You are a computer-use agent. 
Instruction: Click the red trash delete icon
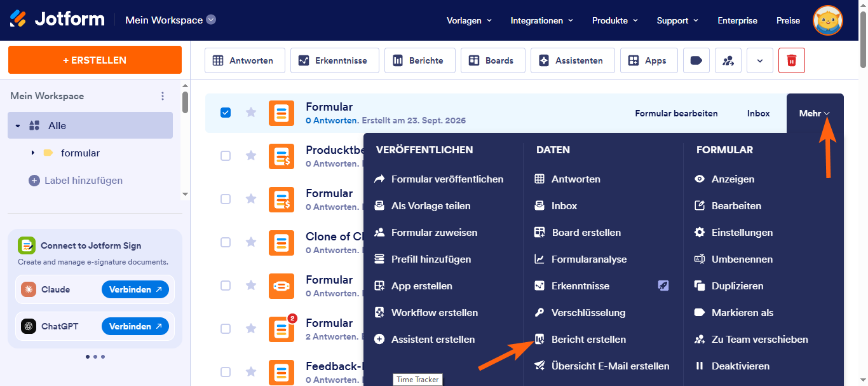(x=792, y=60)
